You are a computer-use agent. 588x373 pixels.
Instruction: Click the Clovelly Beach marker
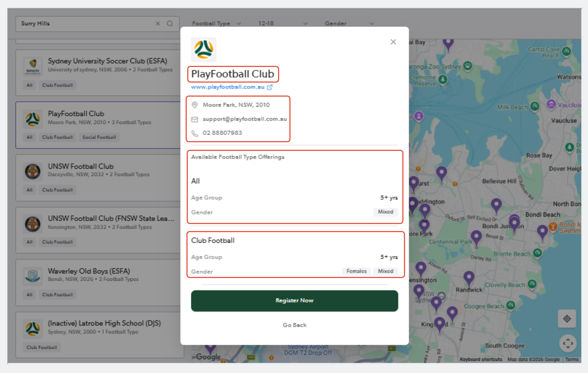point(532,284)
